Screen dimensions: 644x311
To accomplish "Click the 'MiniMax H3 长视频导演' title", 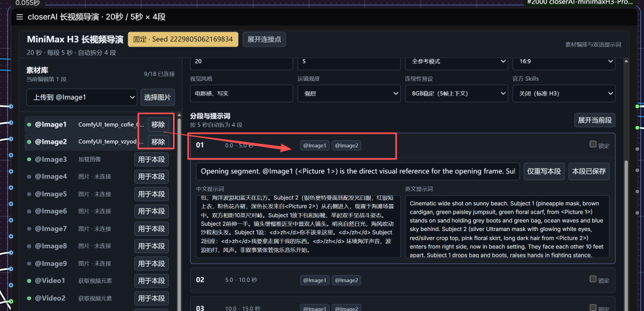I will 75,39.
